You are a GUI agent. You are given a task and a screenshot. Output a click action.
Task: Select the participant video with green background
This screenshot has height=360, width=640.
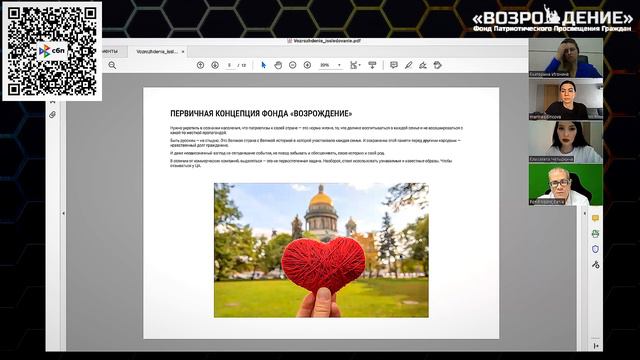pyautogui.click(x=566, y=184)
